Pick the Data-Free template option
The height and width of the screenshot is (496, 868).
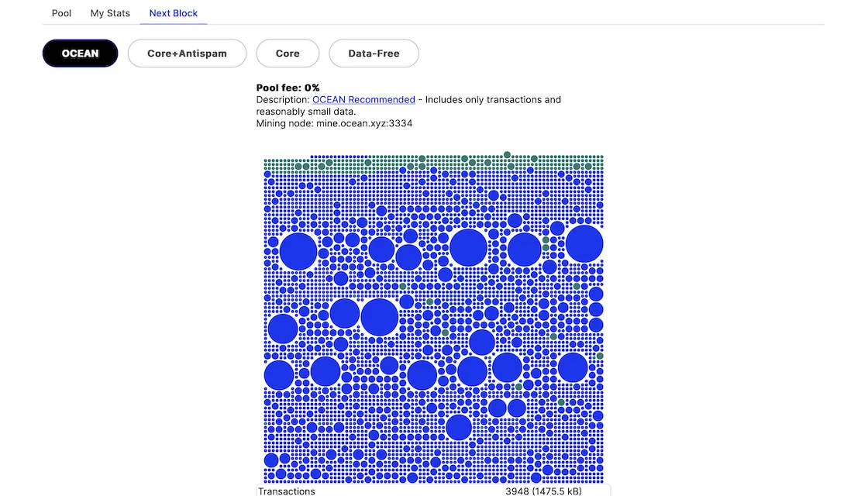point(374,53)
